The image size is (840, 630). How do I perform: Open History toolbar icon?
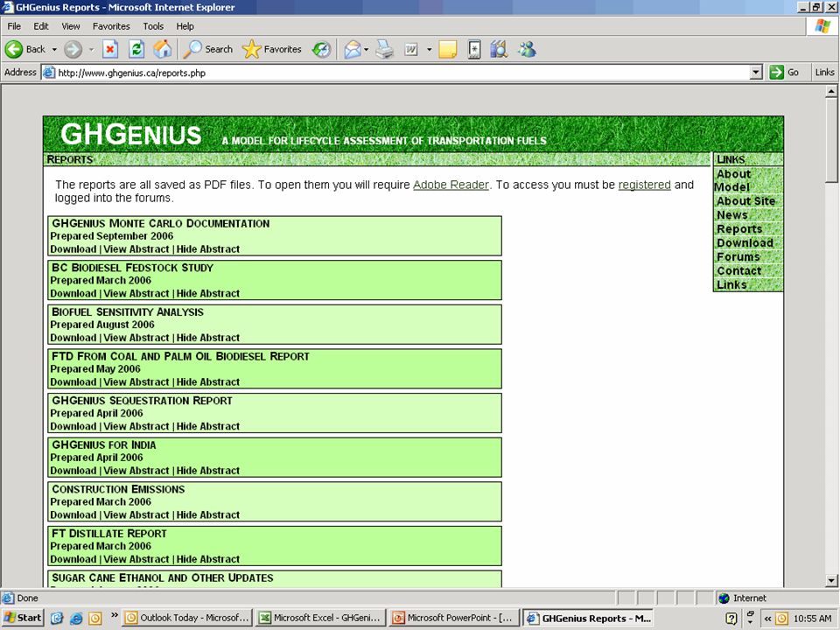[x=321, y=50]
